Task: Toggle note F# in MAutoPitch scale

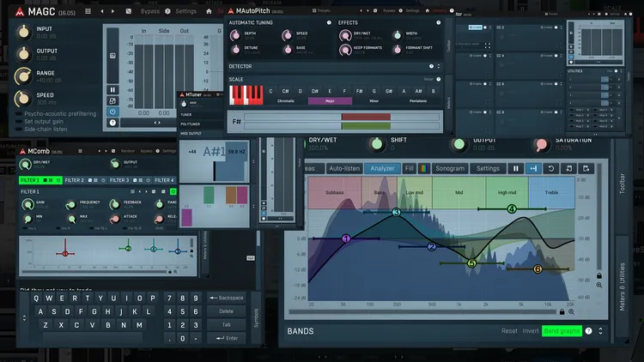Action: [359, 91]
